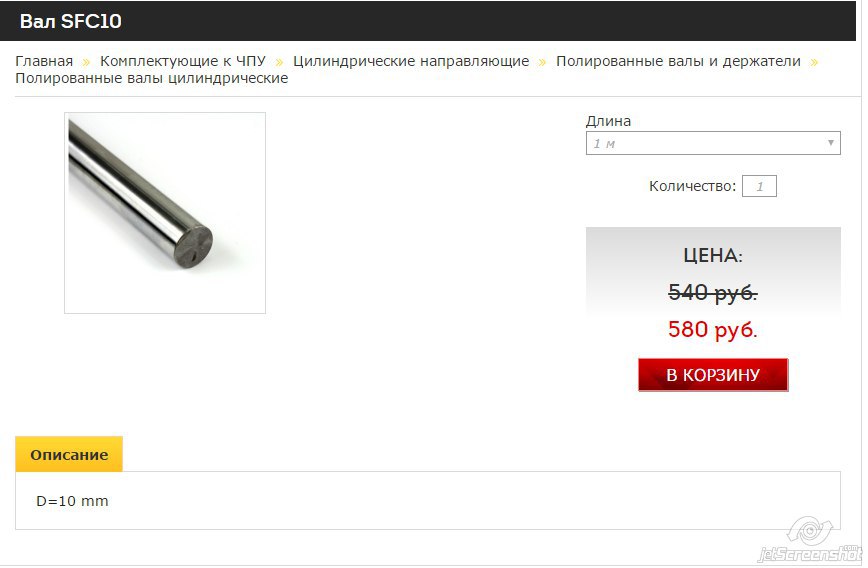Focus the Количество quantity field

coord(759,187)
